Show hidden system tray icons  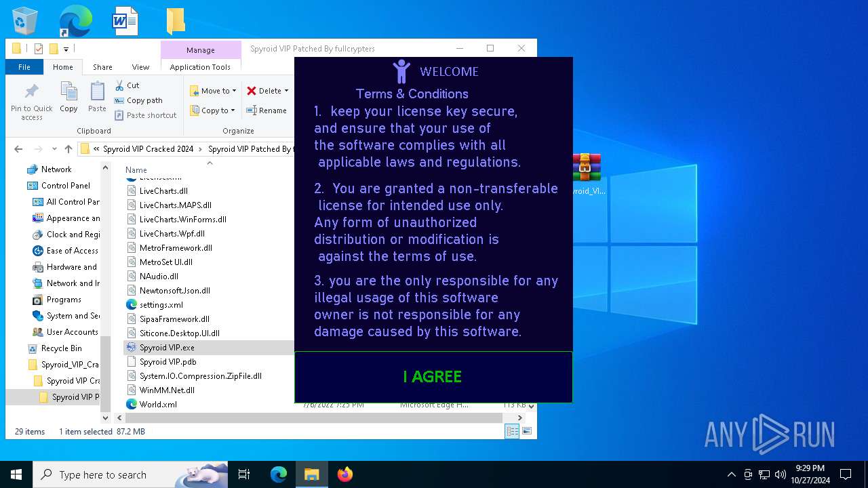(x=731, y=474)
